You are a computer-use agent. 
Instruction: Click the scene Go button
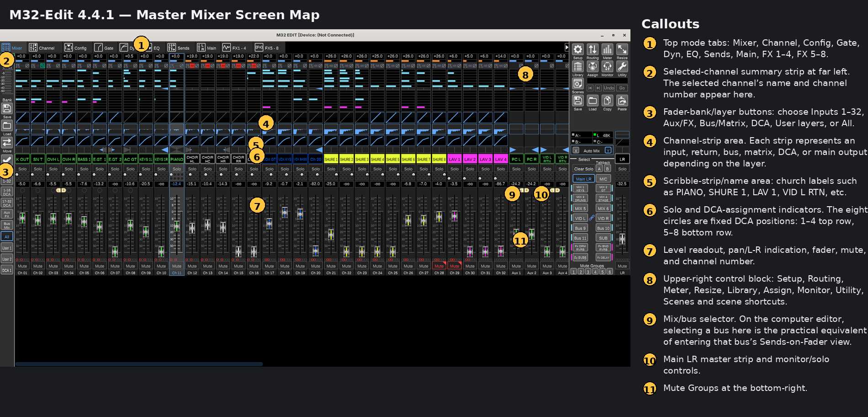[622, 88]
